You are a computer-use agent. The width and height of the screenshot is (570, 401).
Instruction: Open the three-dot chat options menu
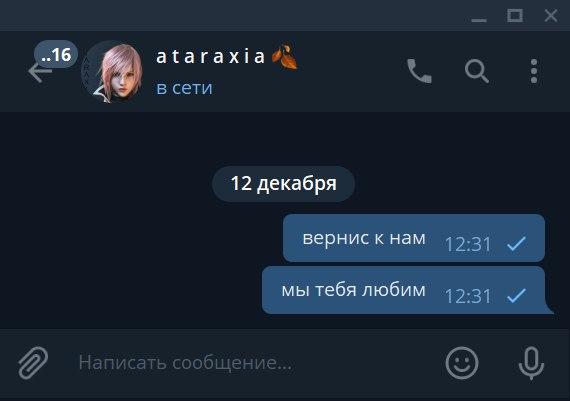[x=534, y=71]
